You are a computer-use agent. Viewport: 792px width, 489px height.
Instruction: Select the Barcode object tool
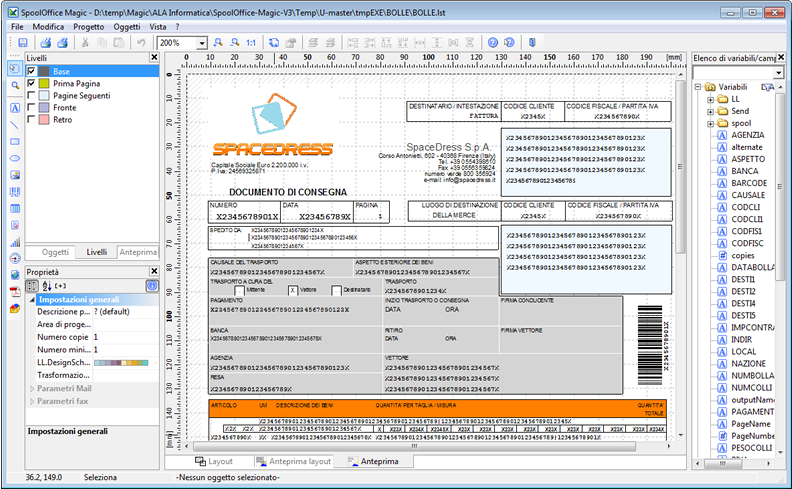[14, 192]
